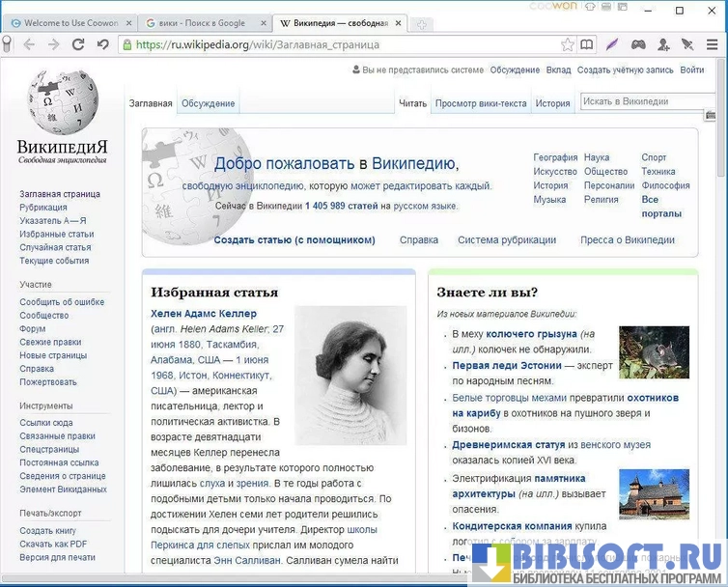Open reader mode book icon in address bar
Image resolution: width=728 pixels, height=587 pixels.
[586, 44]
